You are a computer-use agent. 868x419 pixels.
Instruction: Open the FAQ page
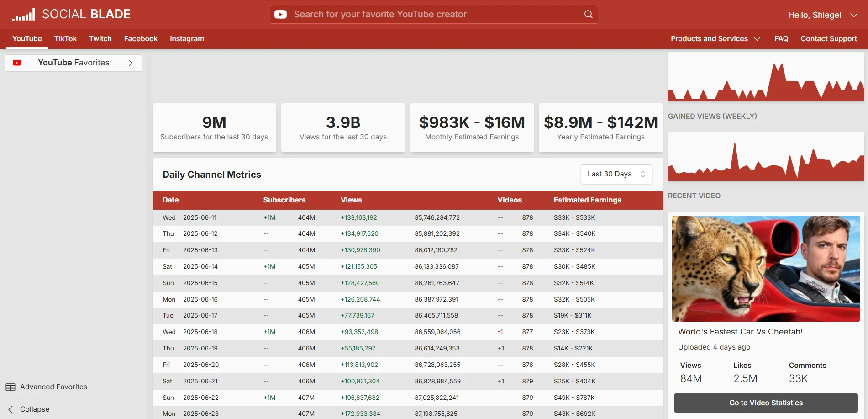(x=781, y=39)
